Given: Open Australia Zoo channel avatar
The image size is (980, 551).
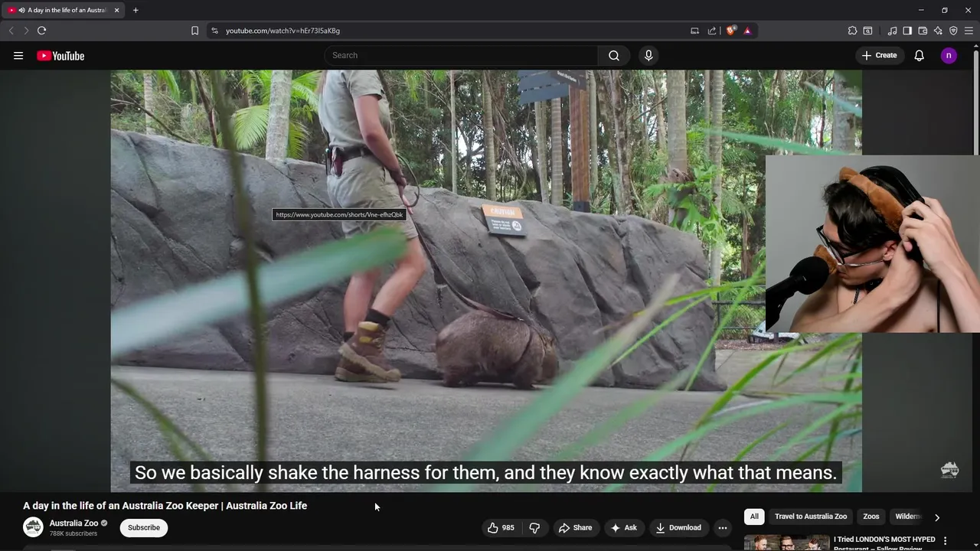Looking at the screenshot, I should (33, 527).
